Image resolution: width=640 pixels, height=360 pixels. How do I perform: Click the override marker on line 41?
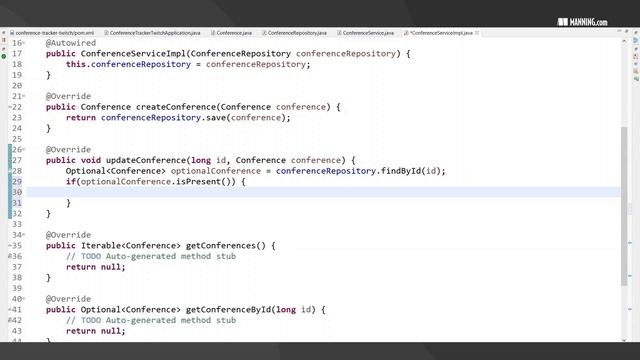10,309
